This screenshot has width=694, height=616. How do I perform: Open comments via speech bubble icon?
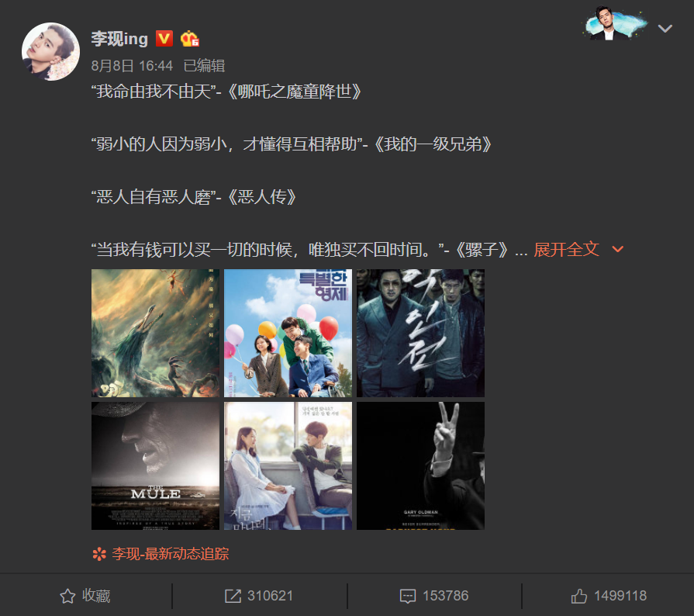pyautogui.click(x=408, y=596)
